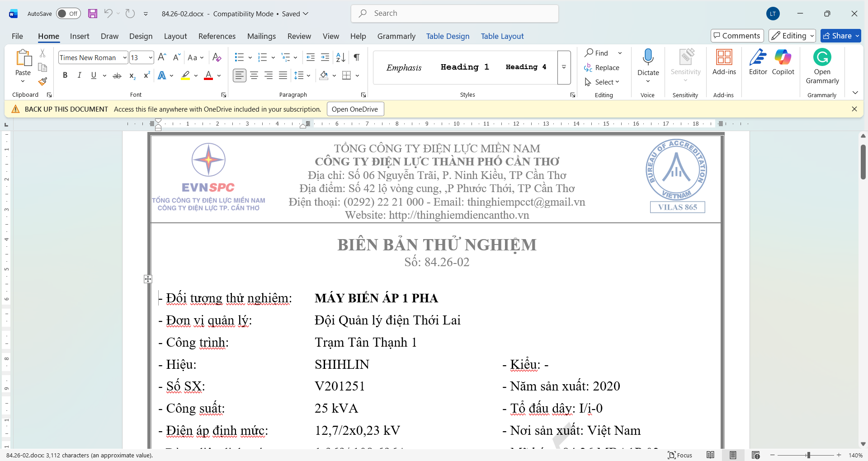Center align the paragraph
The height and width of the screenshot is (461, 868).
[254, 75]
